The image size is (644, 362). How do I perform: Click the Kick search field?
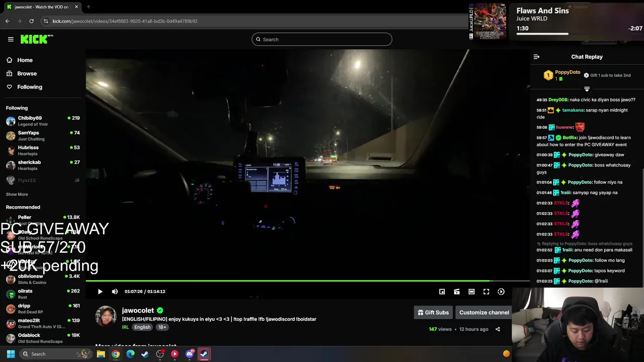pyautogui.click(x=322, y=39)
